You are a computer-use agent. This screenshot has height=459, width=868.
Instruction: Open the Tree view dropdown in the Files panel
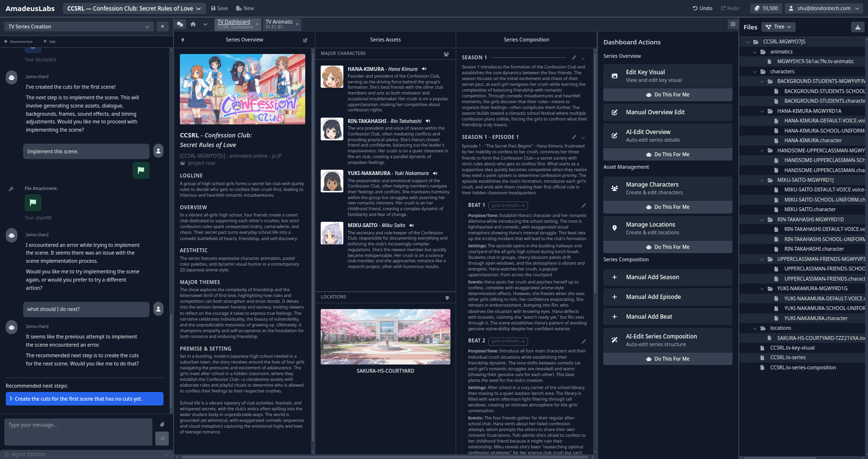[x=778, y=27]
